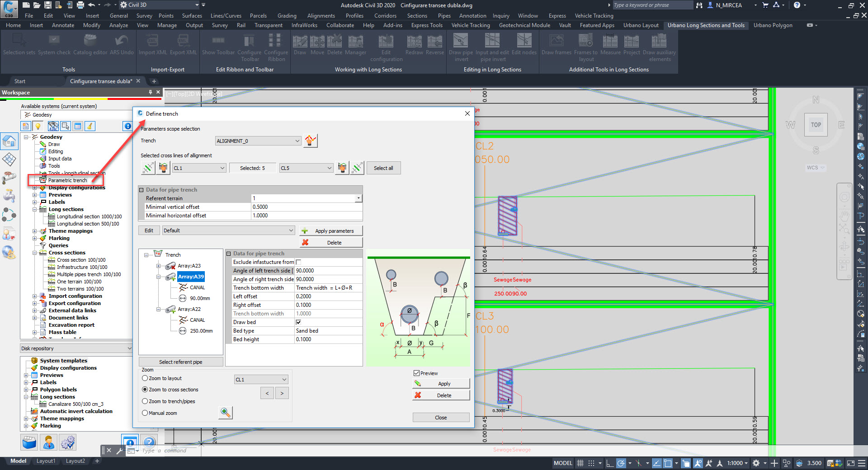The image size is (868, 470).
Task: Click the Left offset 0.2000 value field
Action: 328,296
